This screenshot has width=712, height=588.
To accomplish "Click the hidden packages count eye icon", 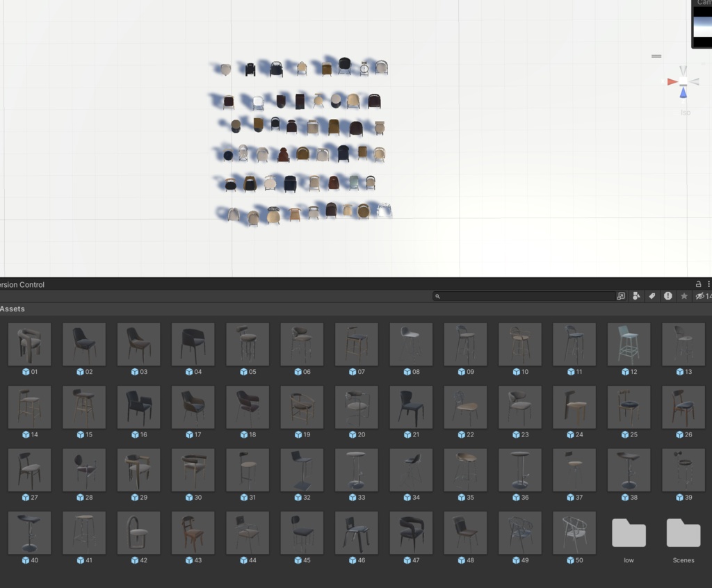I will [699, 296].
